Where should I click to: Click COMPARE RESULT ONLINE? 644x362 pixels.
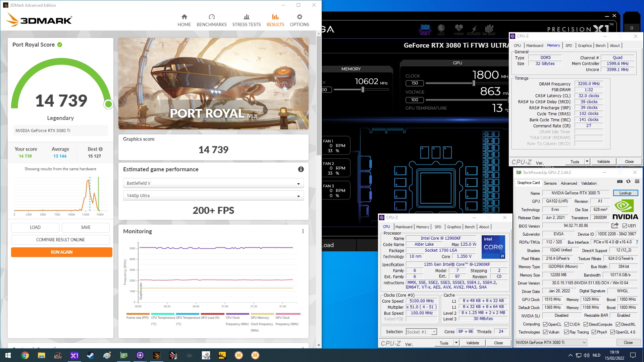point(60,240)
